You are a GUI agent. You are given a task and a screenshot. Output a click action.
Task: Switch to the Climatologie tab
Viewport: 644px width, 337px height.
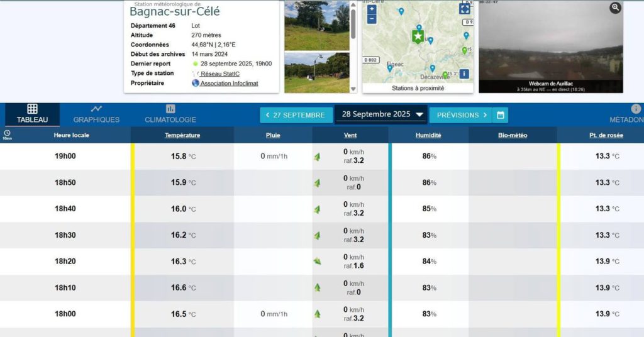(x=170, y=114)
